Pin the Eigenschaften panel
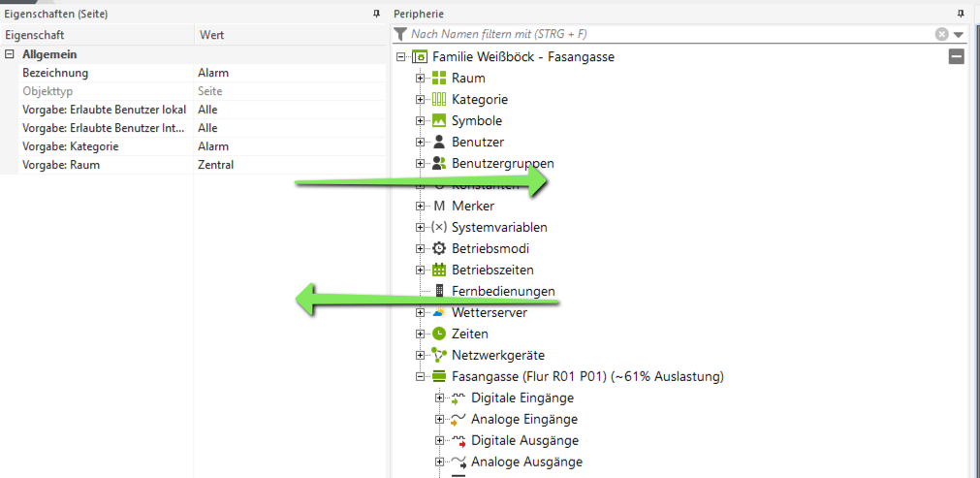This screenshot has height=478, width=980. (x=375, y=14)
